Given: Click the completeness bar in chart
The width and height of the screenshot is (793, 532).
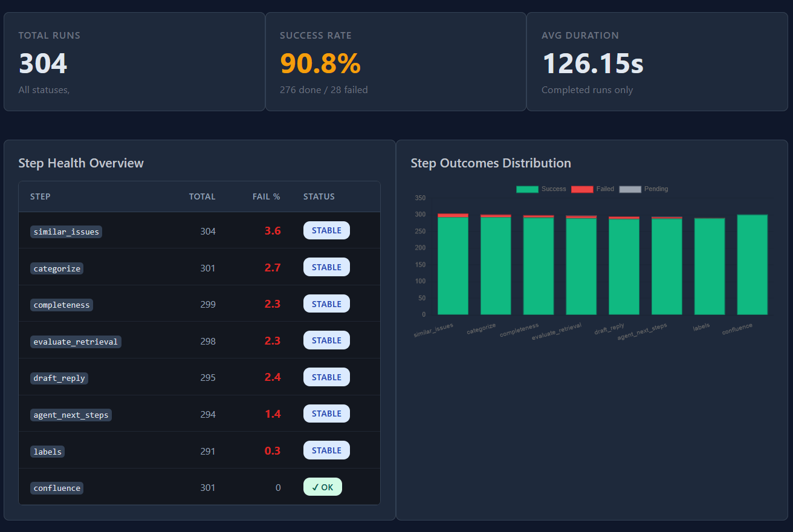Looking at the screenshot, I should click(539, 265).
